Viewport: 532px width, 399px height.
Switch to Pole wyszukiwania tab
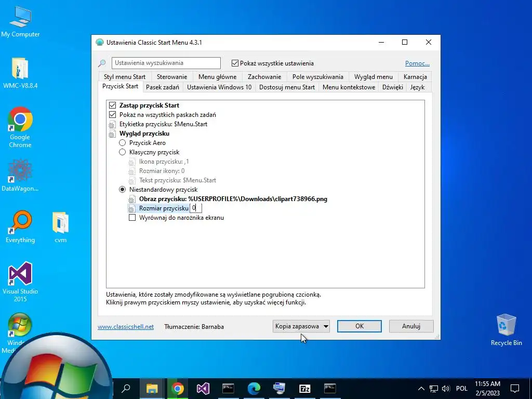click(x=317, y=77)
